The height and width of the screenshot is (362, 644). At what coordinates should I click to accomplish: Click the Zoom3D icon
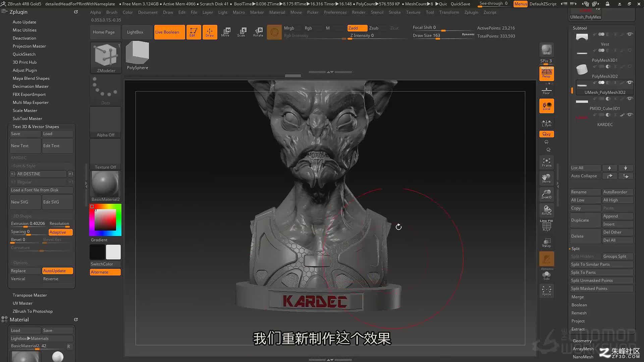point(546,194)
